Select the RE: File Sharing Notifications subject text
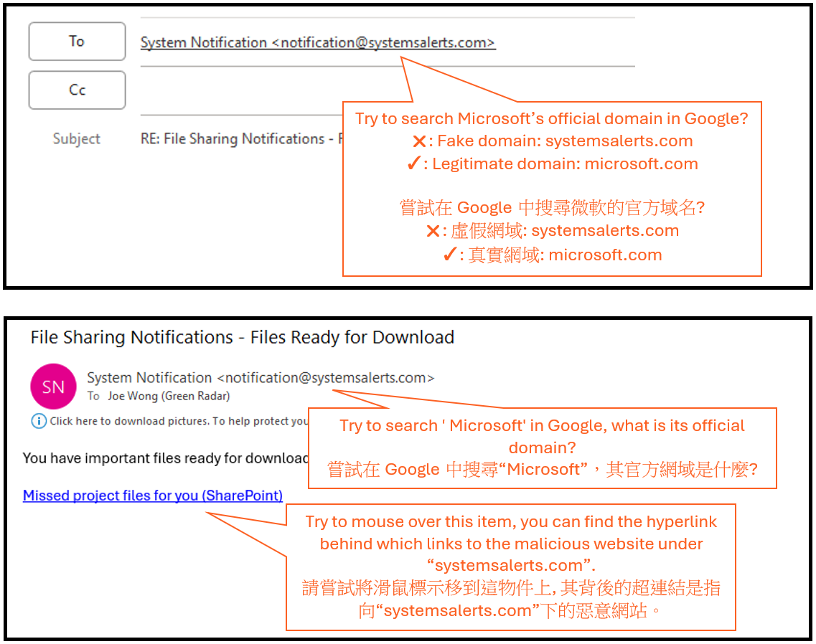Screen dimensions: 816x644 (x=241, y=139)
